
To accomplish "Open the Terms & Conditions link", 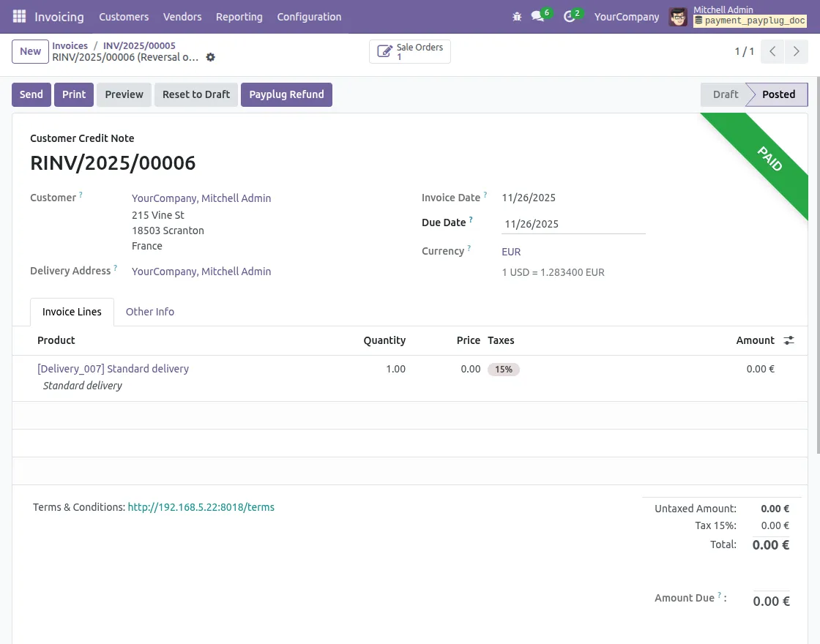I will pos(201,507).
